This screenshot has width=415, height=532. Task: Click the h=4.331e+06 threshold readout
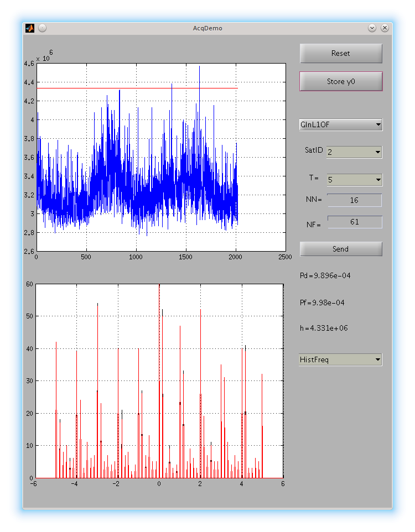[x=324, y=328]
